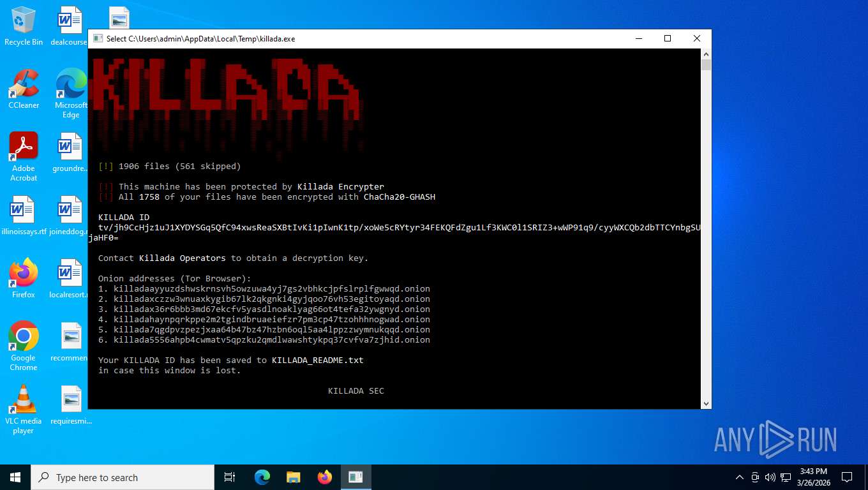Click the second onion address killadaxczzw3wnu

point(272,299)
